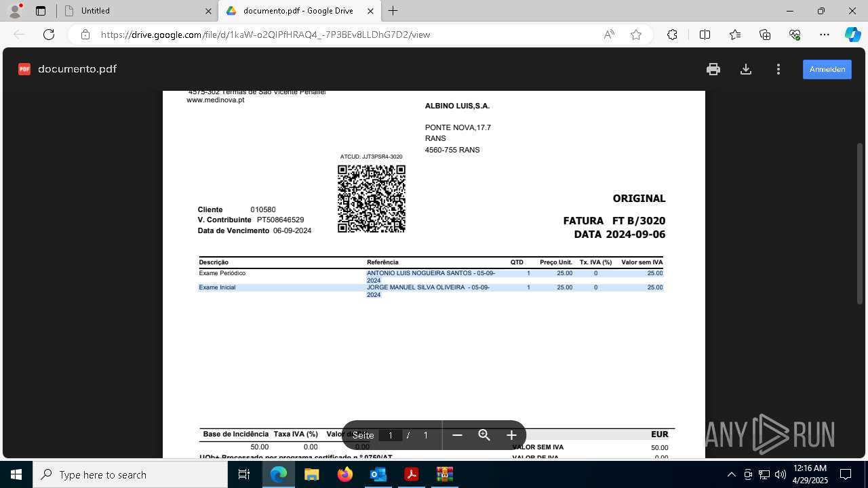Select the Exame Inicial row description
This screenshot has height=488, width=868.
tap(217, 287)
